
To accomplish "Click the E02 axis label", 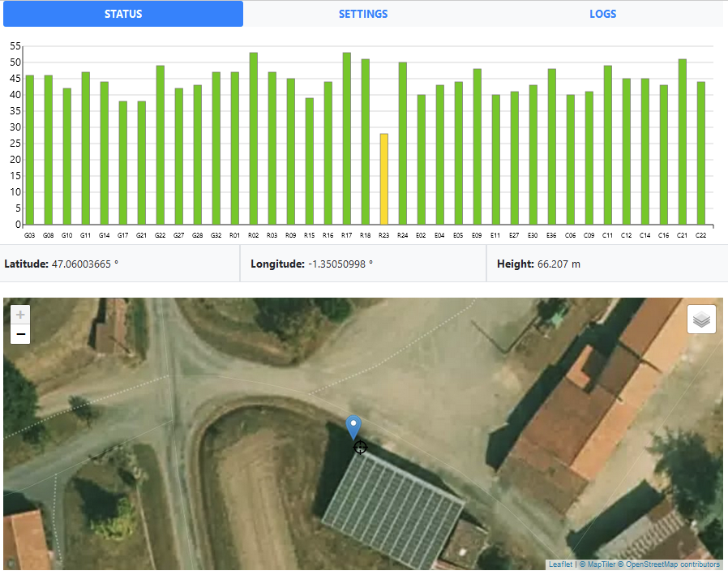I will (421, 235).
